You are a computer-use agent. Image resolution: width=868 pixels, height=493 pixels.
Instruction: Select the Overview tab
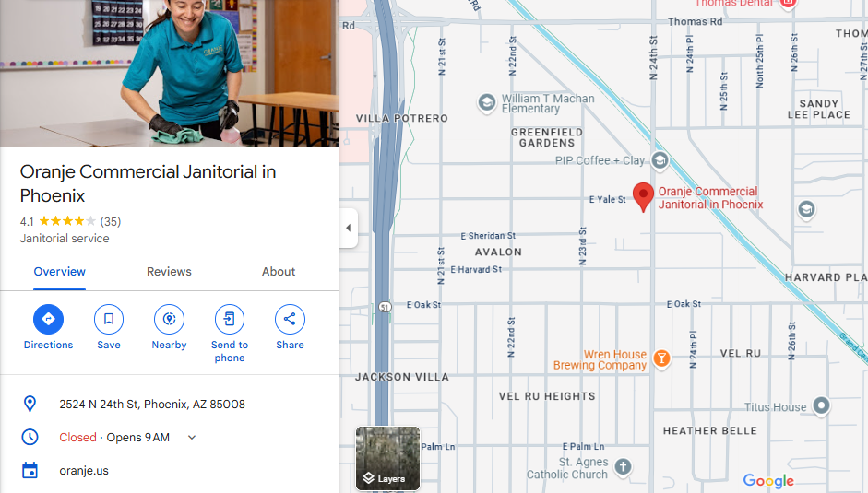click(59, 272)
